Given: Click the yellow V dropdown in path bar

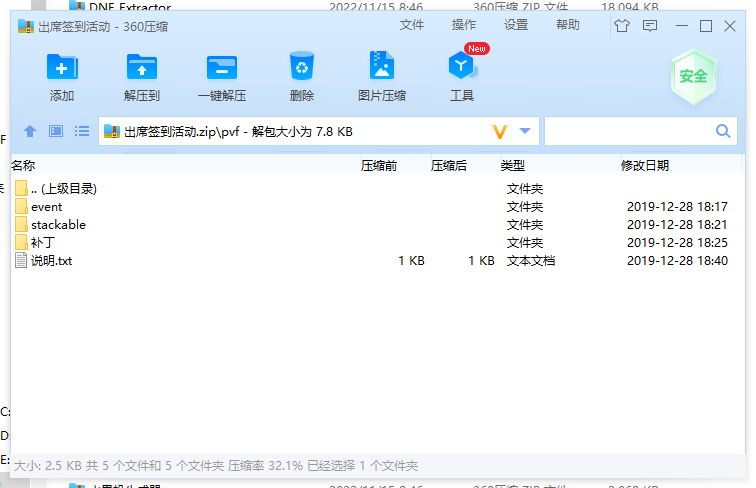Looking at the screenshot, I should point(500,132).
